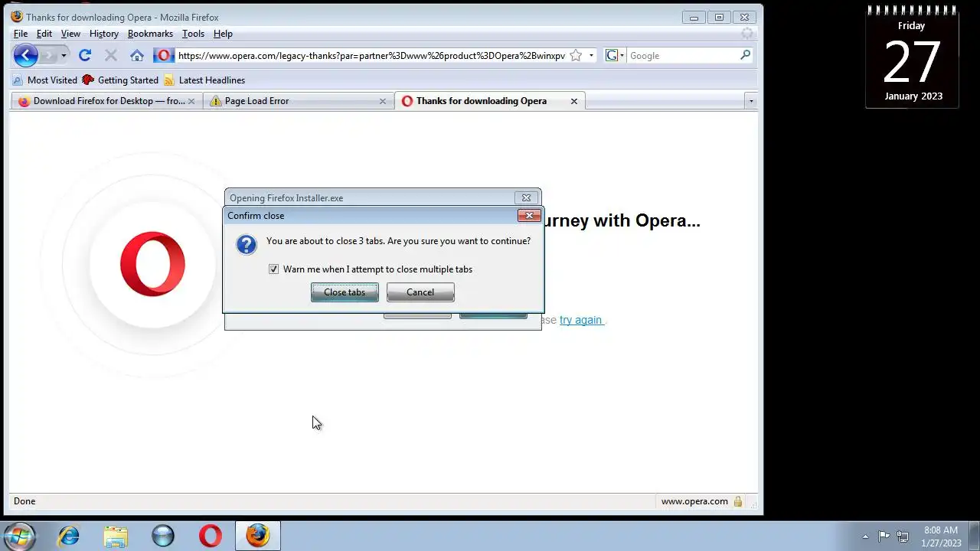The image size is (980, 551).
Task: Click the large Opera logo image
Action: coord(152,264)
